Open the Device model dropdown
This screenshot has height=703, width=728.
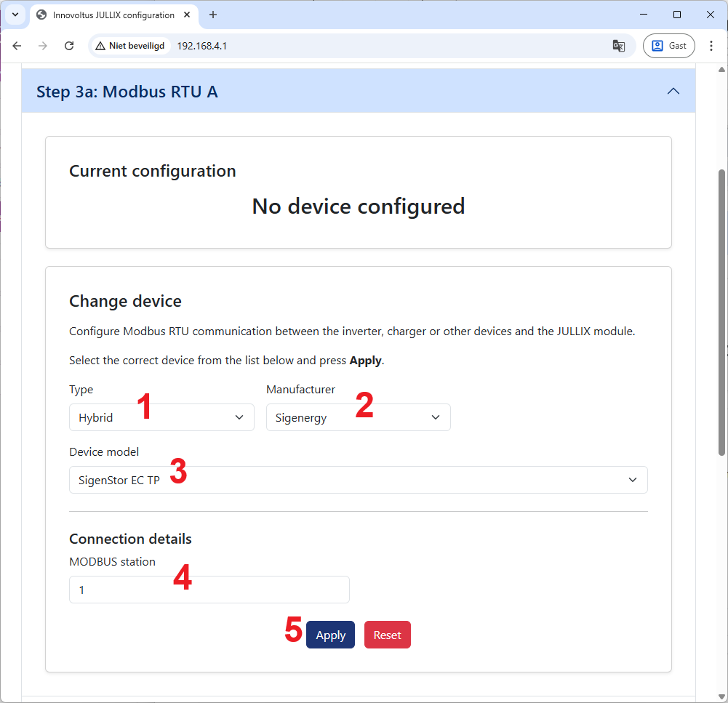[x=358, y=480]
